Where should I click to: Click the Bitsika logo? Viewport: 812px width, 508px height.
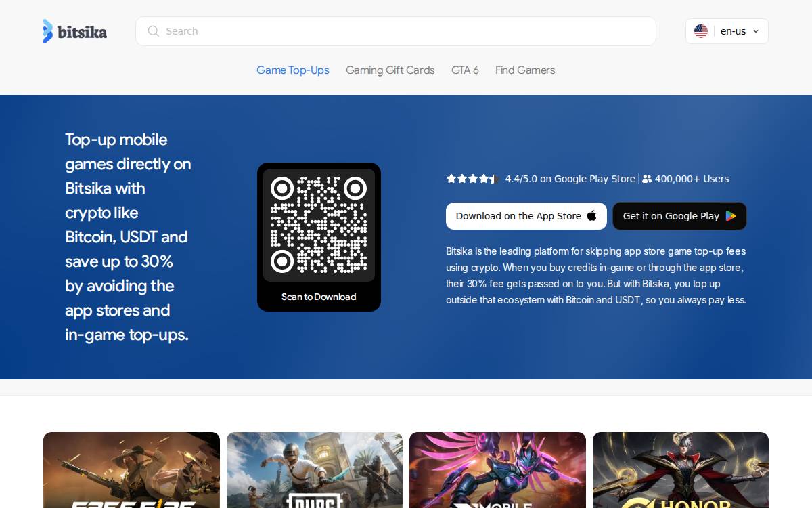(75, 31)
